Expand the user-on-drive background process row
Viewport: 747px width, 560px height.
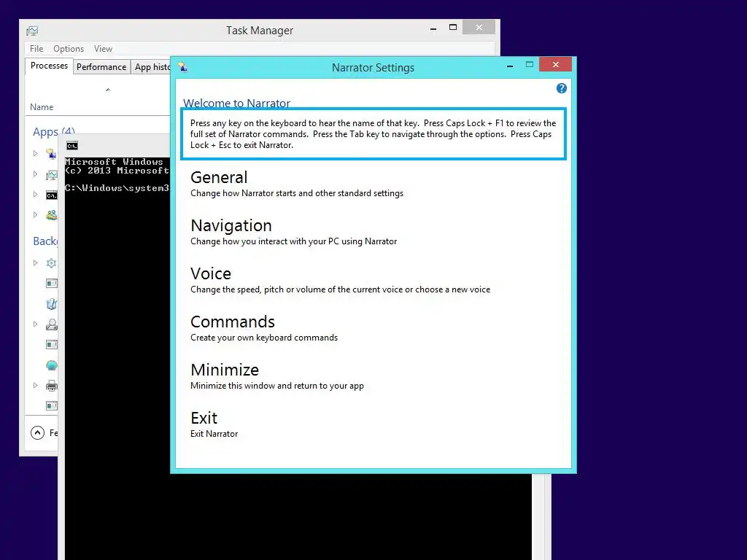click(35, 324)
